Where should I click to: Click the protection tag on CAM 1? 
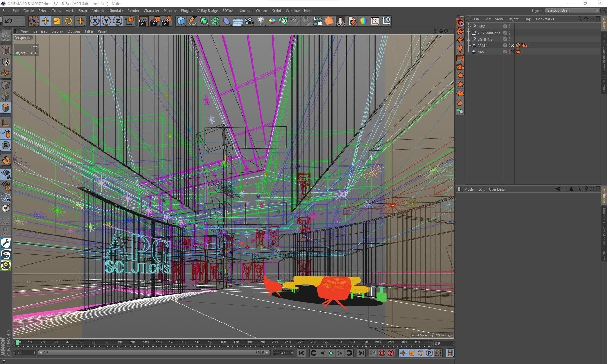518,45
